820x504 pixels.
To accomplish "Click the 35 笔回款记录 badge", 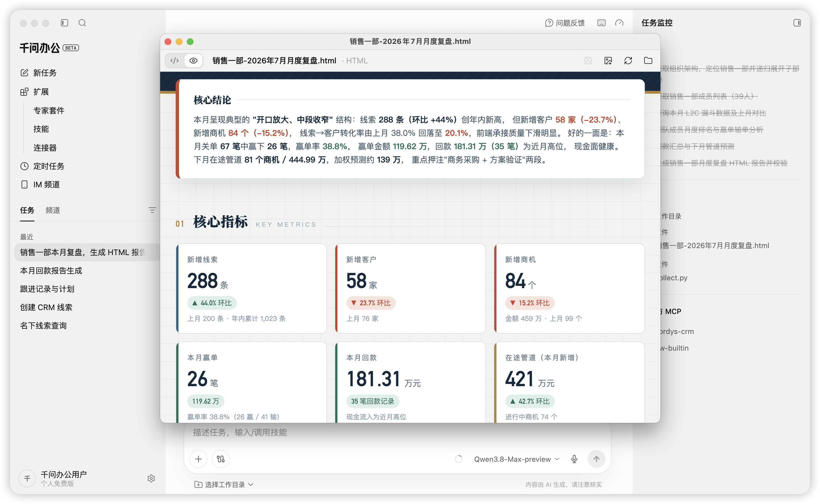I will (x=372, y=401).
